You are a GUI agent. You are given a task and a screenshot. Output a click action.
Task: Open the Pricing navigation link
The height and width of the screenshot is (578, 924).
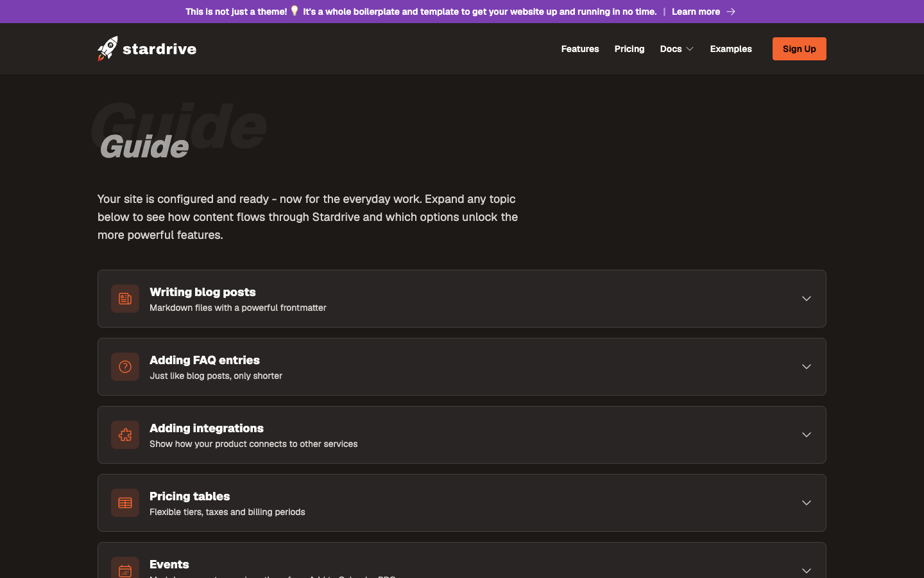(x=629, y=49)
